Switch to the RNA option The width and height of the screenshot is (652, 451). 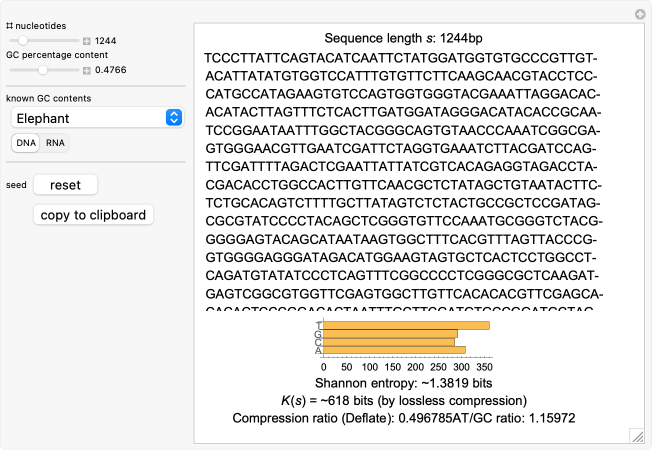55,143
